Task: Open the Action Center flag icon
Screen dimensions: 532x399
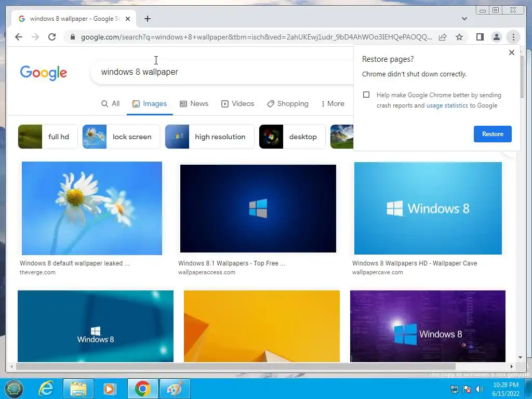Action: click(467, 389)
